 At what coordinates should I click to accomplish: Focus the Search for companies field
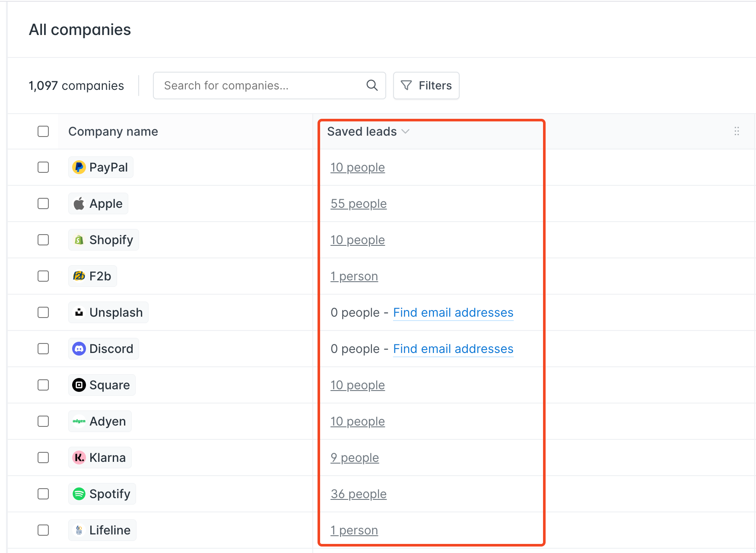[269, 86]
